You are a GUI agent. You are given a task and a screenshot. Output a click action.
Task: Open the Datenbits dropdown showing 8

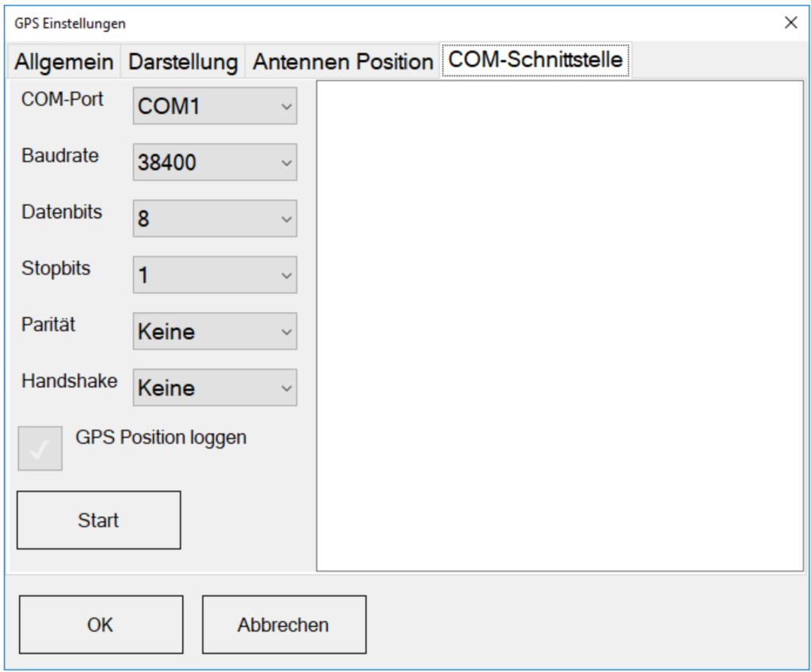pyautogui.click(x=215, y=218)
